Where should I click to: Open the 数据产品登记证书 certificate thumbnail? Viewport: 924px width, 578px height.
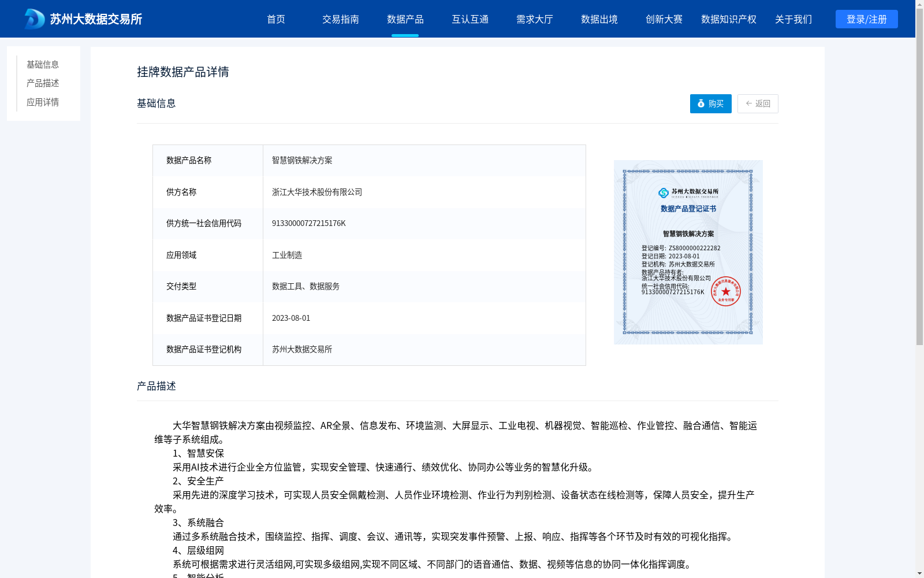point(688,252)
